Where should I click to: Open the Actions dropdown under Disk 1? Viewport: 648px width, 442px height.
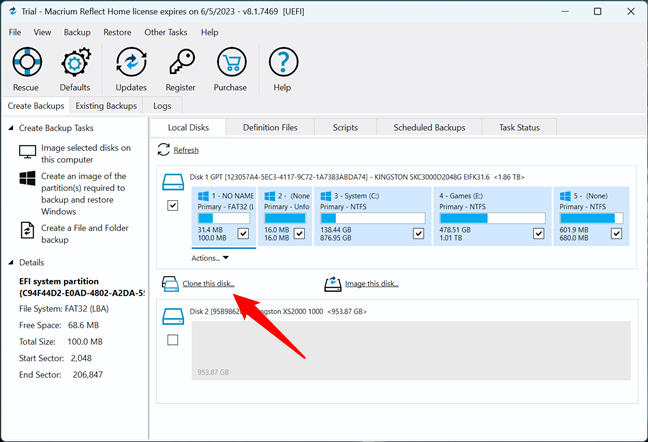tap(210, 258)
